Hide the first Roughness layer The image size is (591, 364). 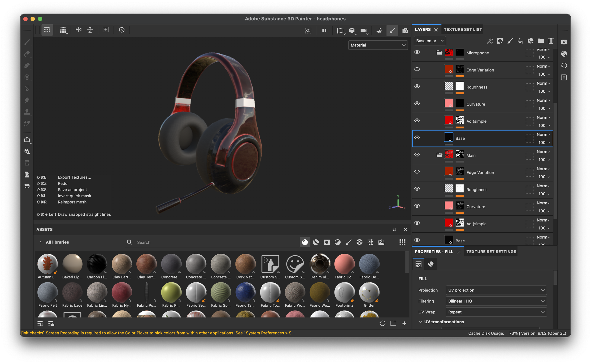[x=417, y=86]
